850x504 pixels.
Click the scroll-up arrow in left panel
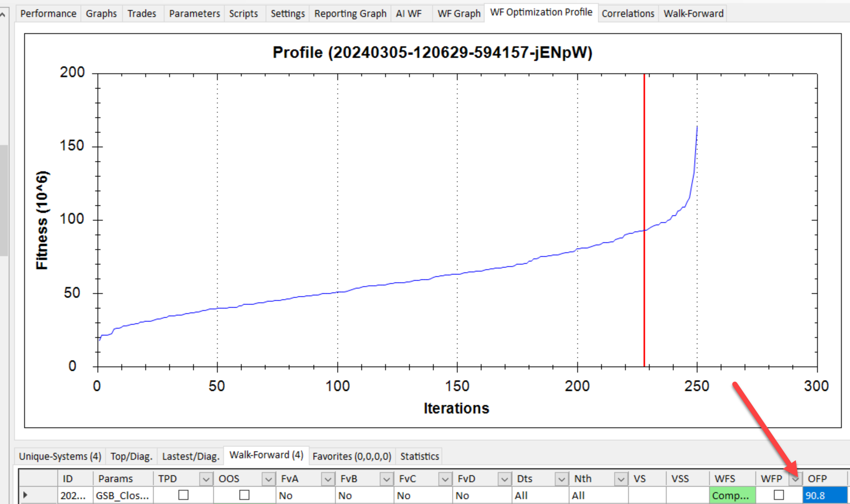point(3,14)
